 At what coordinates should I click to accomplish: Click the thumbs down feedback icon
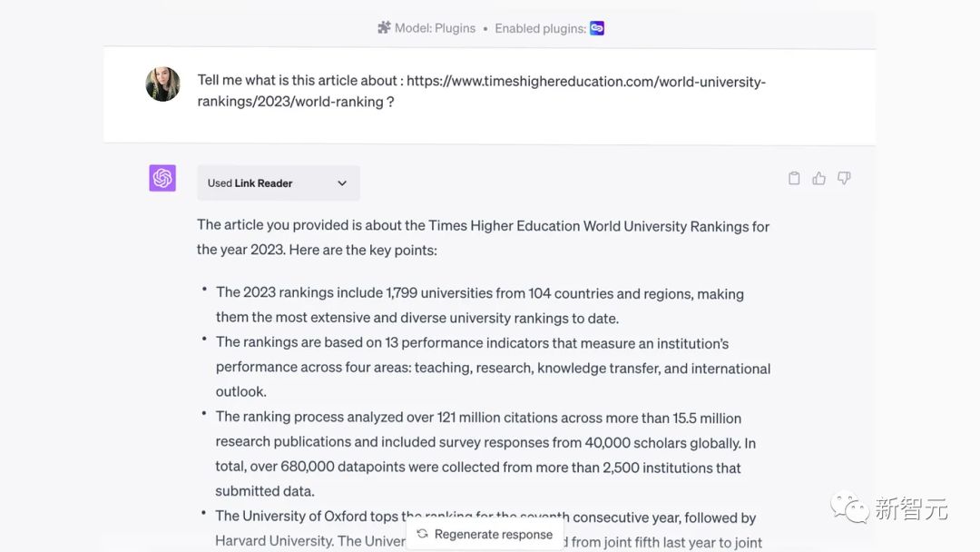[844, 179]
